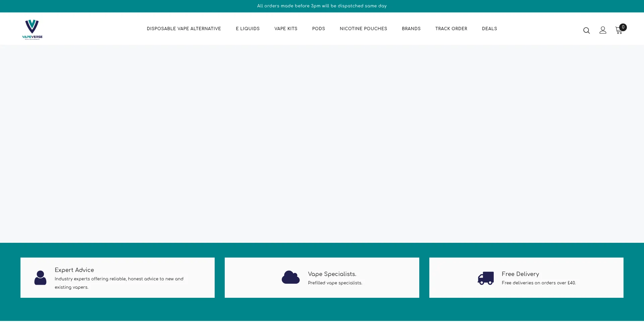Viewport: 644px width, 333px height.
Task: Click the Expert Advice heading
Action: pos(74,270)
